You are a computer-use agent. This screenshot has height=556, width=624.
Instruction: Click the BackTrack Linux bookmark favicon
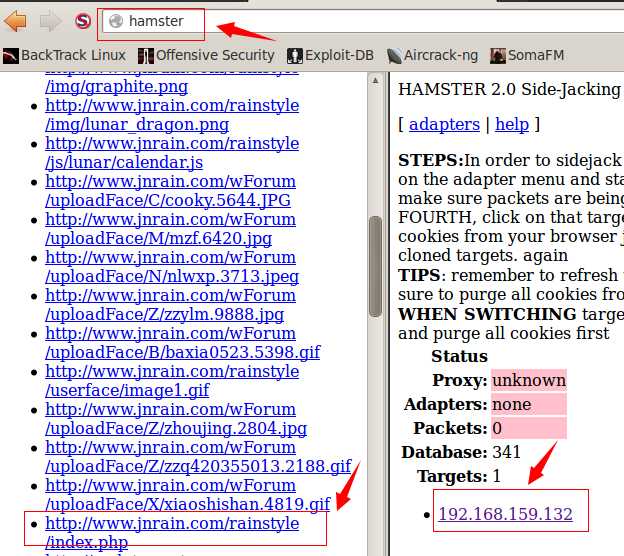10,56
